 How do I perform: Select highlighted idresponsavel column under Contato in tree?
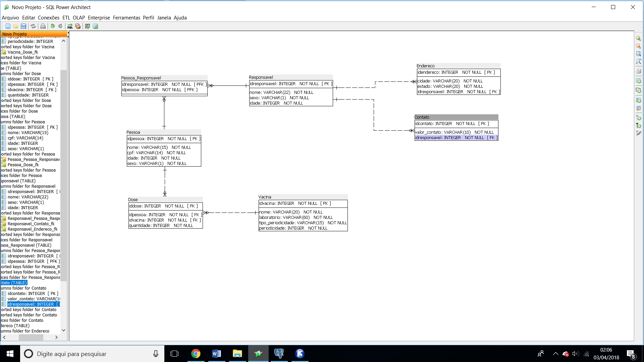pyautogui.click(x=34, y=304)
